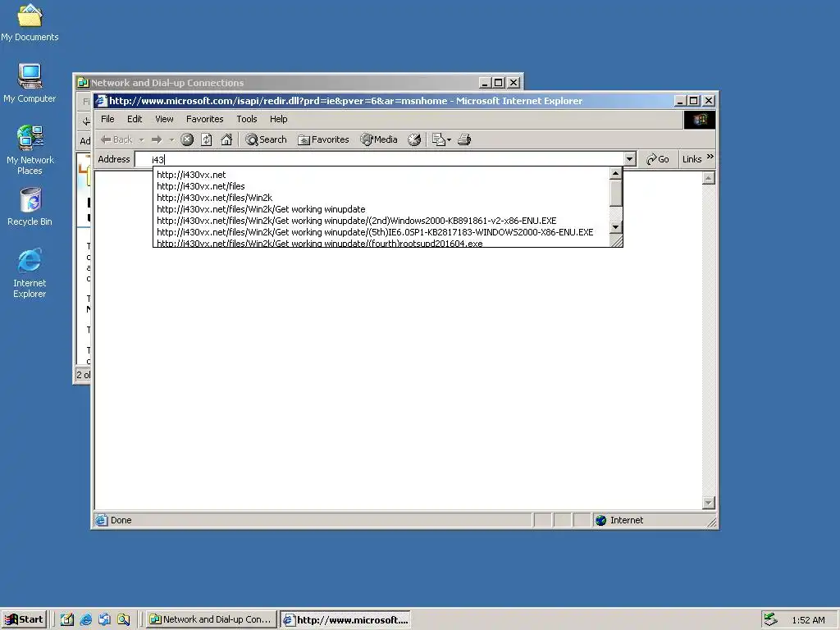This screenshot has width=840, height=630.
Task: Open Internet Explorer desktop icon
Action: tap(30, 272)
